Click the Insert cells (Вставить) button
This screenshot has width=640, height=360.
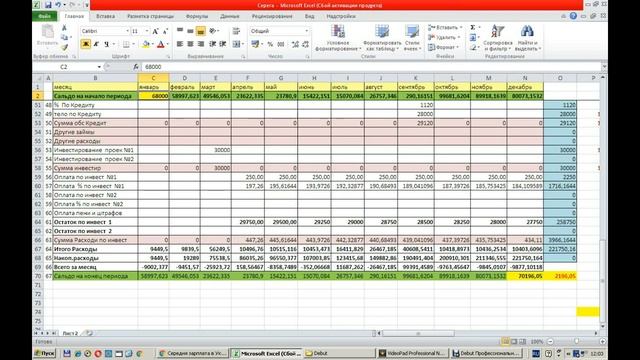pos(445,27)
